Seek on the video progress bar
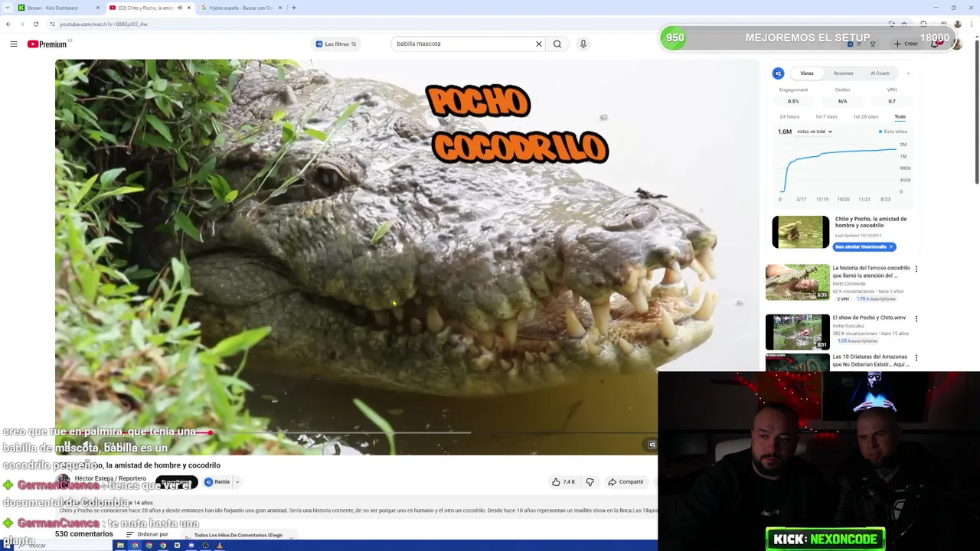The height and width of the screenshot is (551, 980). pos(356,432)
